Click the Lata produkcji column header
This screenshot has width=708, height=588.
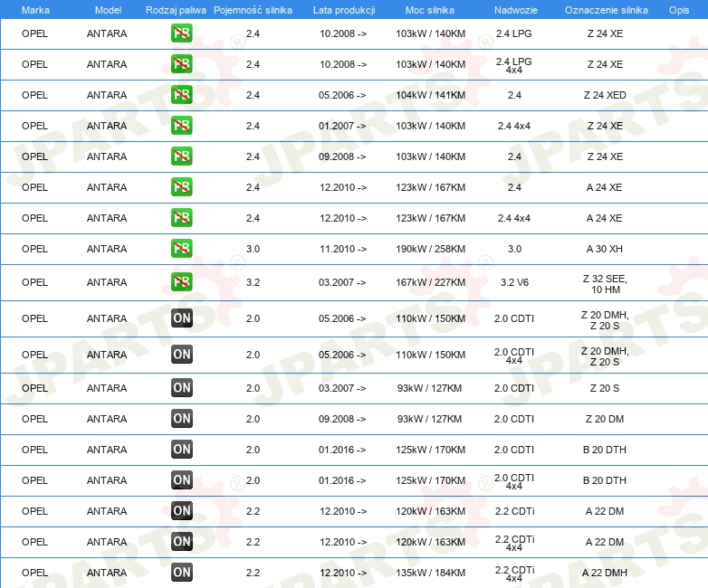pos(344,9)
